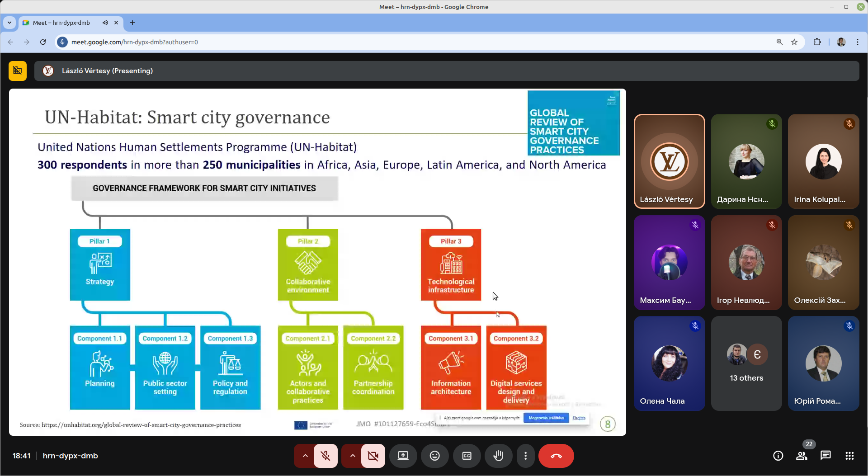Viewport: 868px width, 476px height.
Task: Open the activities grid icon
Action: pyautogui.click(x=849, y=456)
